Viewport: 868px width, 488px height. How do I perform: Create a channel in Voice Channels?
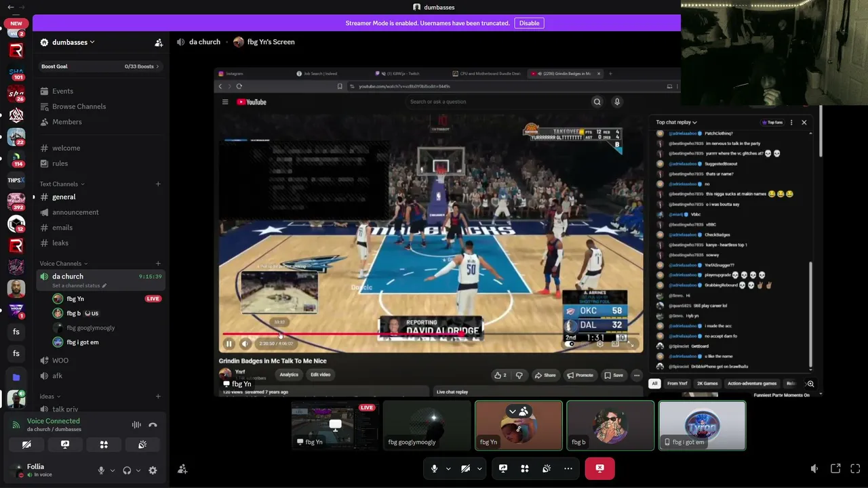tap(158, 264)
